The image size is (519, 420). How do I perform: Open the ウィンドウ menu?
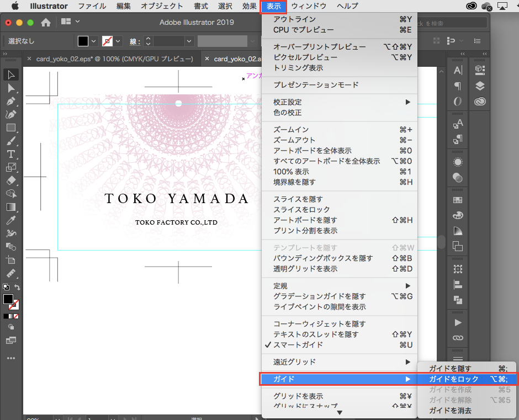tap(309, 6)
